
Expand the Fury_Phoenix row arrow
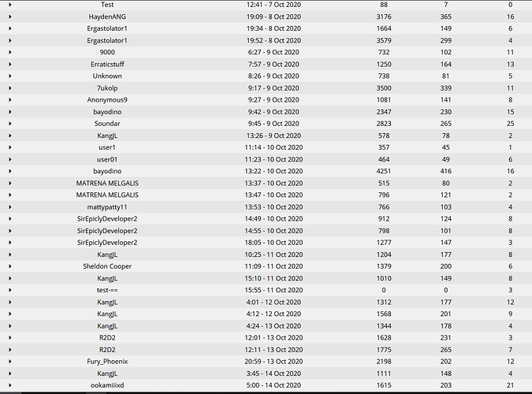tap(9, 362)
